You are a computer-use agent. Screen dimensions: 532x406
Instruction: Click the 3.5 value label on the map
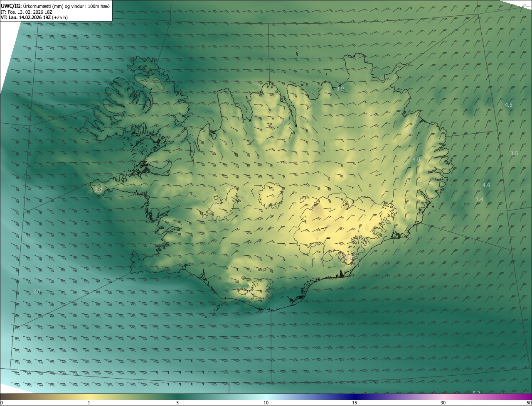pos(514,154)
